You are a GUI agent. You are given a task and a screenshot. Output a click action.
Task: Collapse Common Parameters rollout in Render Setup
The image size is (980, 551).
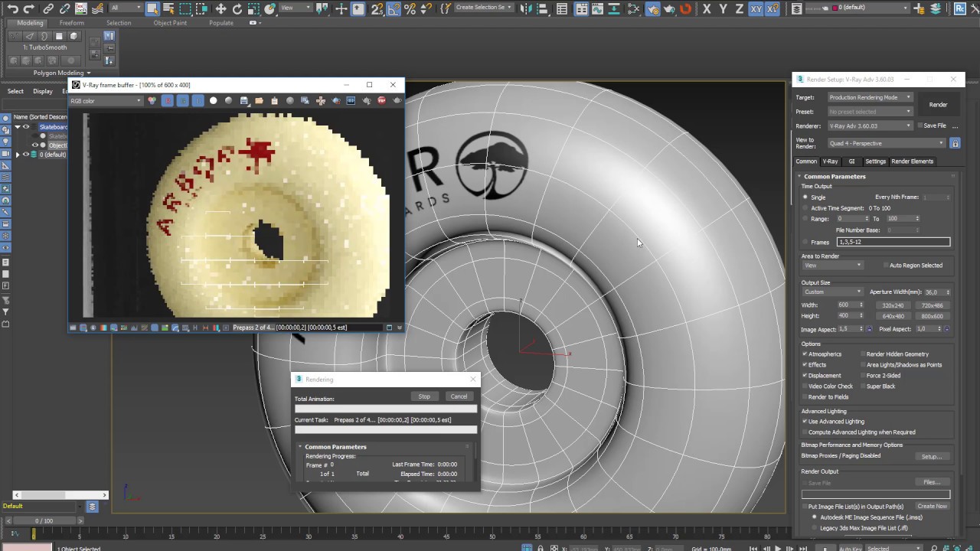coord(835,176)
